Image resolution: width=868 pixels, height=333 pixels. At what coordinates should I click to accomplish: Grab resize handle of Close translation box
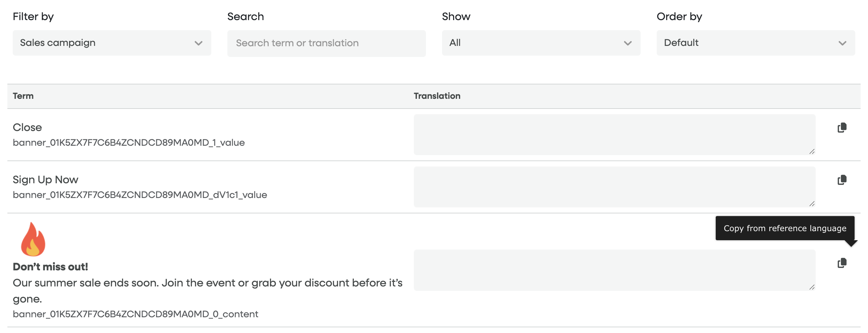(812, 151)
